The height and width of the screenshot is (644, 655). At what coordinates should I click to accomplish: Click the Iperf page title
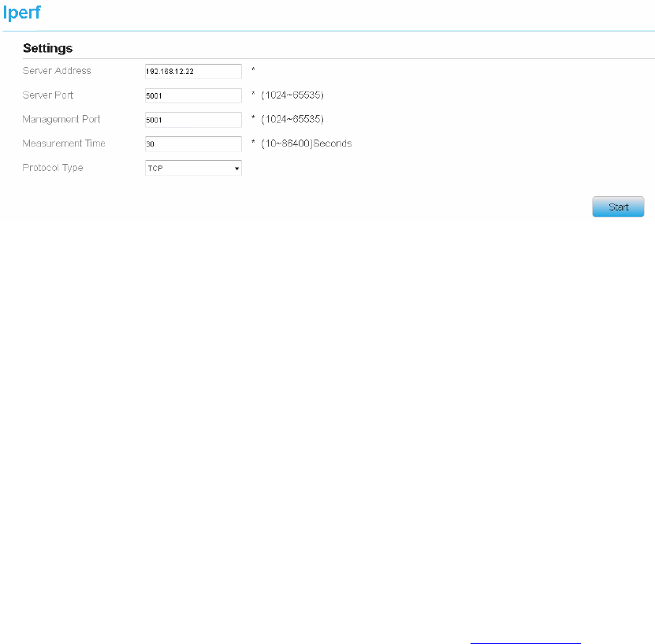(x=22, y=13)
